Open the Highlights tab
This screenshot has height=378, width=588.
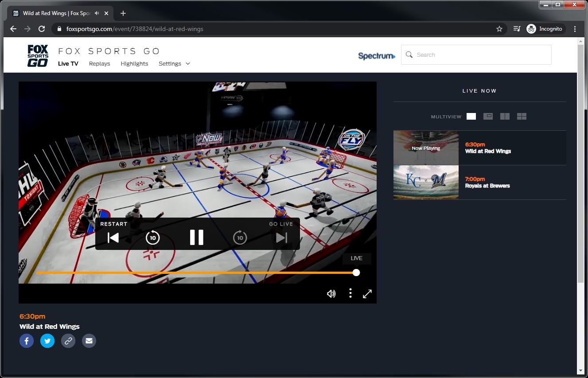click(x=134, y=64)
